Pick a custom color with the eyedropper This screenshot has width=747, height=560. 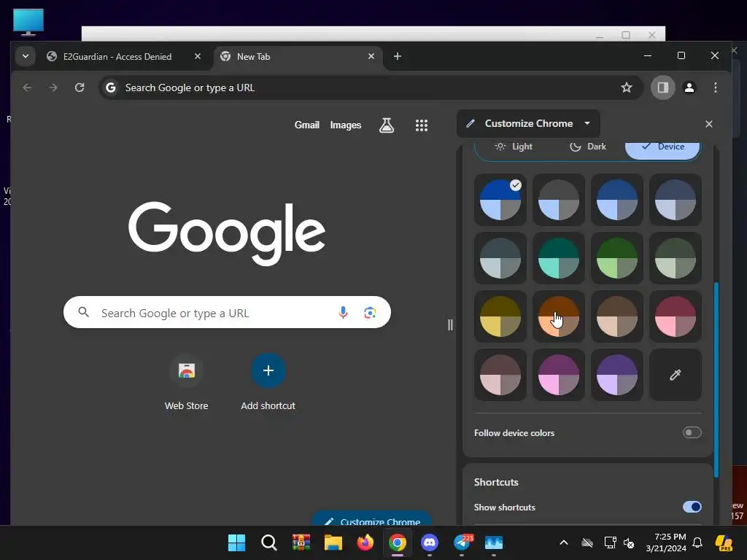(x=675, y=376)
